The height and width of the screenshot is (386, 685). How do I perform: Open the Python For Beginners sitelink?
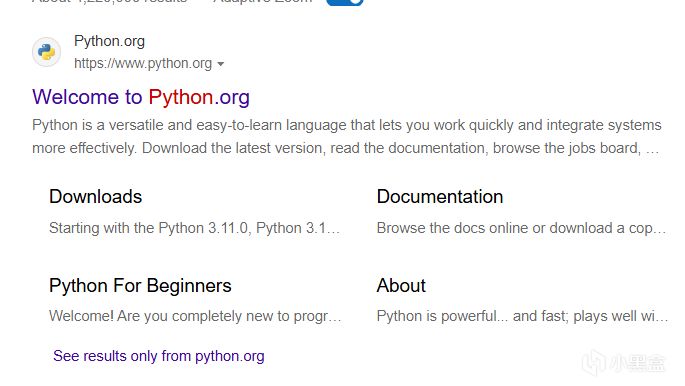pos(140,286)
